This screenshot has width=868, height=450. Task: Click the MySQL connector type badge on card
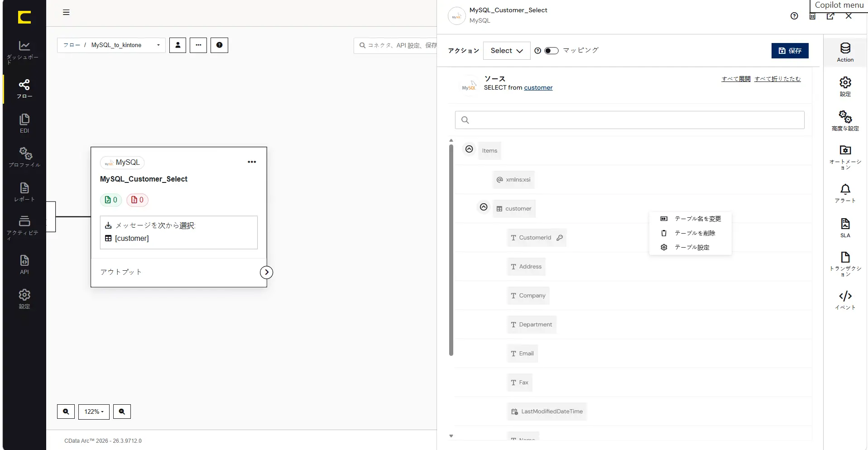click(122, 163)
